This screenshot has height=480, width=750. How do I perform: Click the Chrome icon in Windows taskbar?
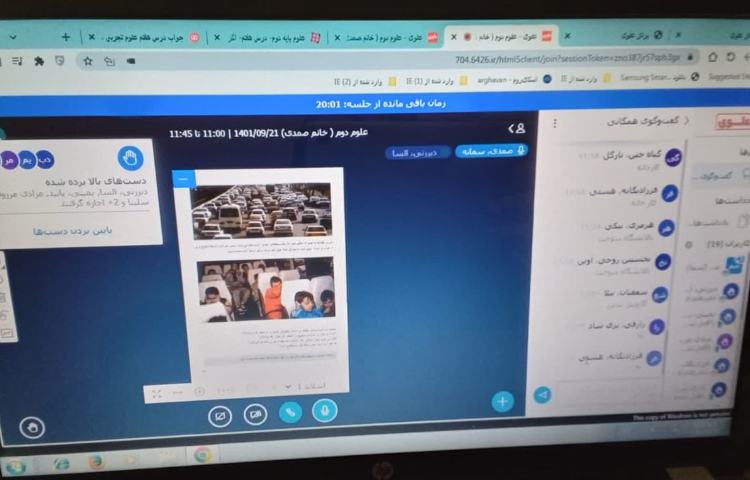(x=203, y=455)
